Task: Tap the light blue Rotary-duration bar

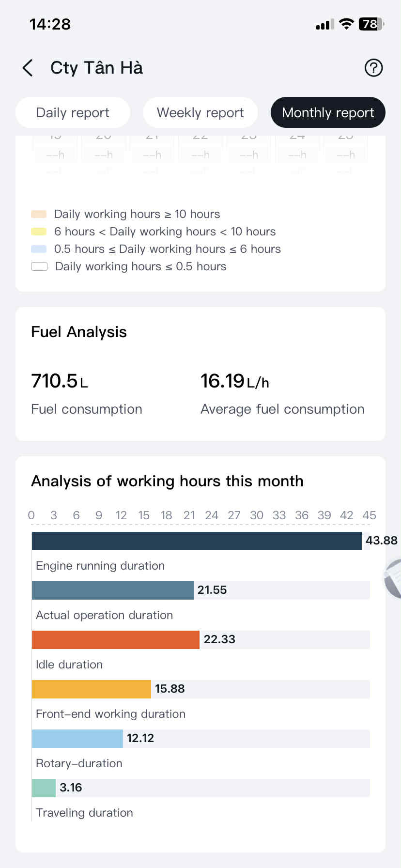Action: (77, 739)
